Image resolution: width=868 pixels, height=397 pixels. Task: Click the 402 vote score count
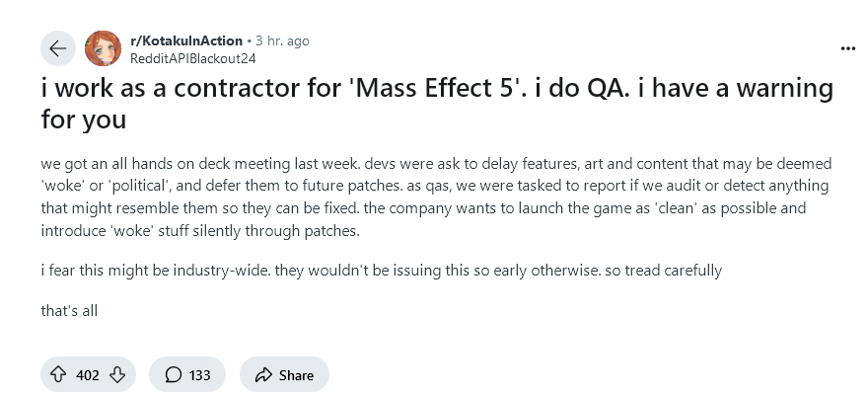pyautogui.click(x=88, y=375)
